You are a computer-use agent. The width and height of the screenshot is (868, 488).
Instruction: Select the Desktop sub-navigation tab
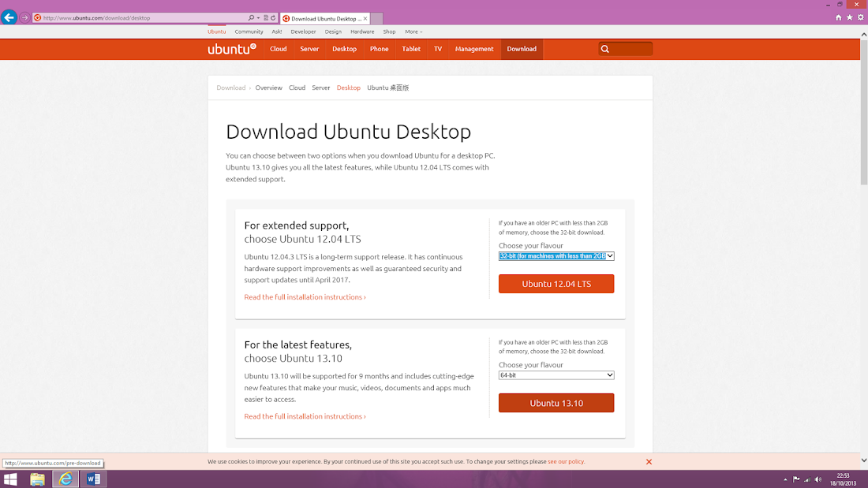point(349,88)
